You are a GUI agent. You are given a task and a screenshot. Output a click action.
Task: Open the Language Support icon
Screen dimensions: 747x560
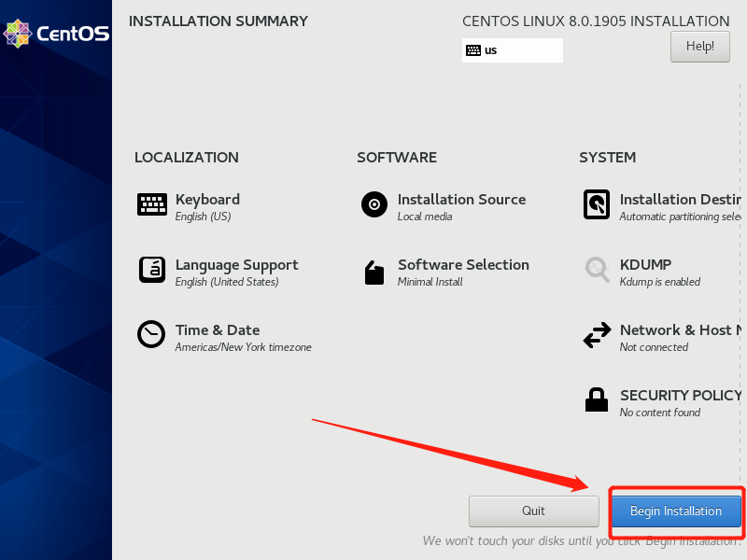(152, 270)
